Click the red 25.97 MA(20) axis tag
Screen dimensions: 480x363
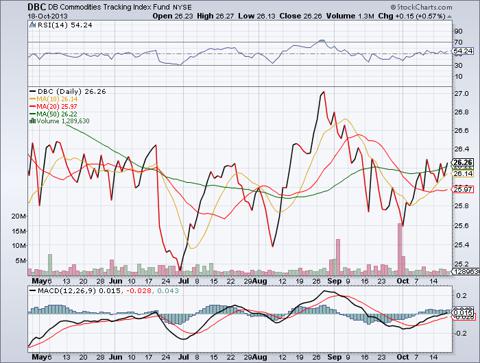click(463, 189)
